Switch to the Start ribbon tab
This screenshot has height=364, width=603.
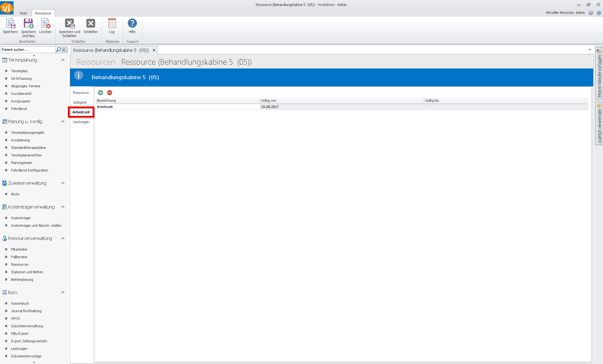pos(23,13)
